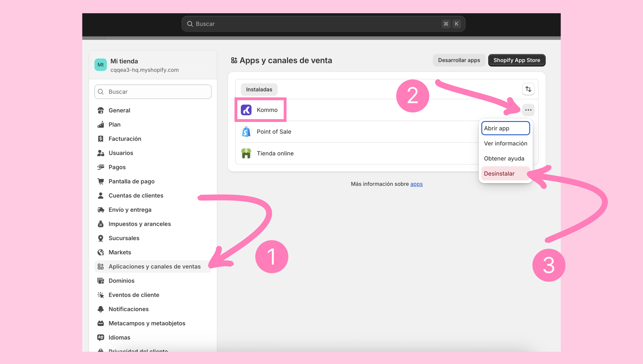Click the Kommo app logo
Viewport: 643px width, 364px height.
pyautogui.click(x=246, y=110)
